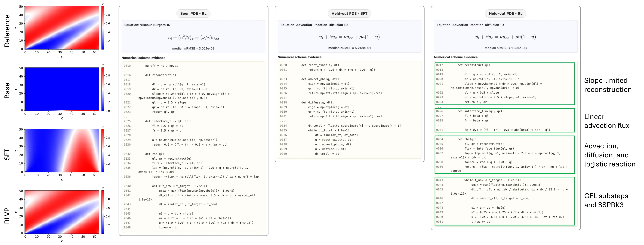Viewport: 644px width, 245px height.
Task: Click code line 'def diffuse(q, dt):'
Action: pos(317,103)
